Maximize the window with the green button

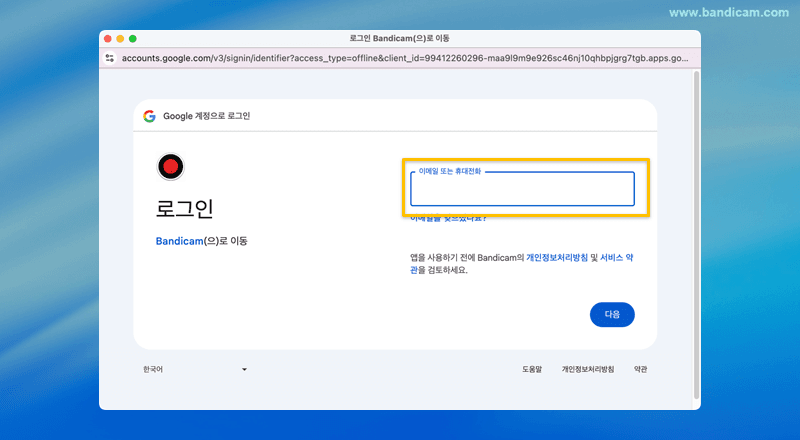[133, 39]
